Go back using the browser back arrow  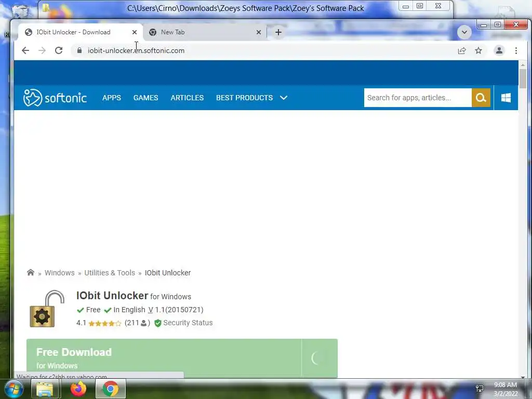coord(25,50)
